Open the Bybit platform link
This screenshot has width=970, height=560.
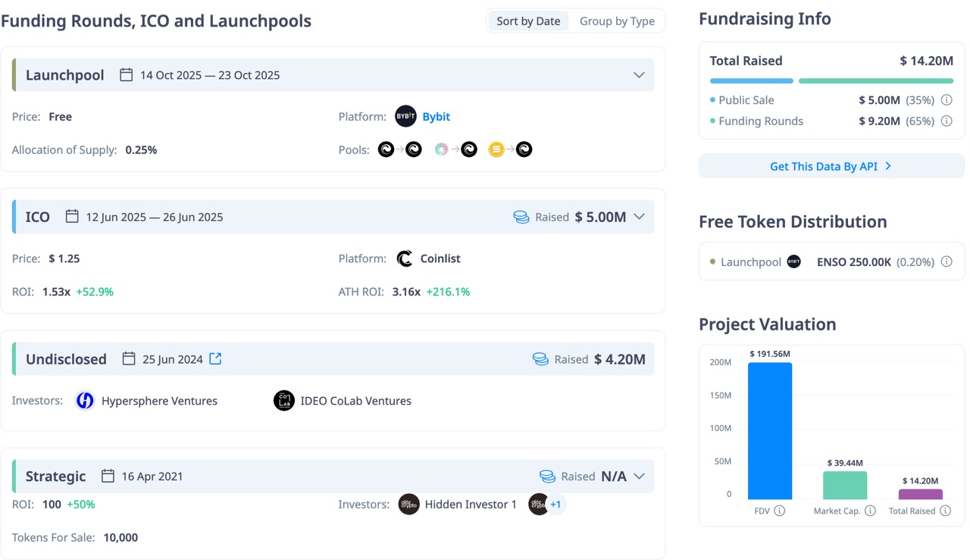[436, 117]
